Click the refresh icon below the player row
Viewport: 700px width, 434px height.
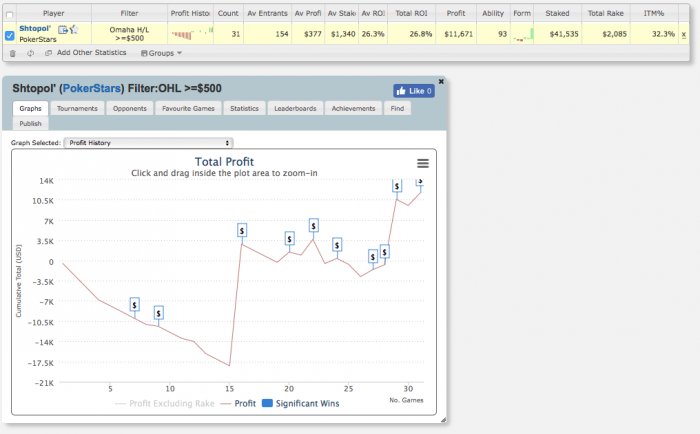click(30, 53)
